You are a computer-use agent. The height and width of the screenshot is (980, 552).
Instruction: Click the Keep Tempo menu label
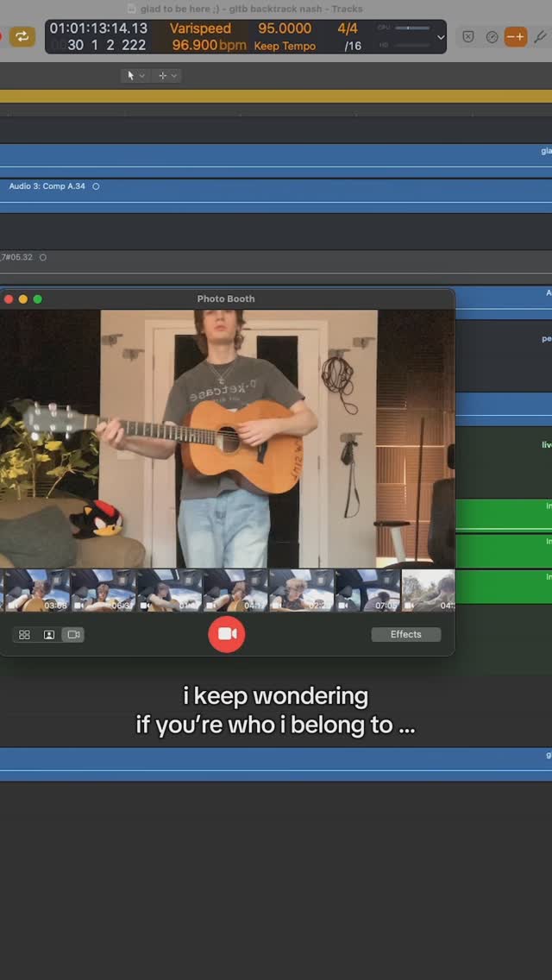click(x=285, y=46)
